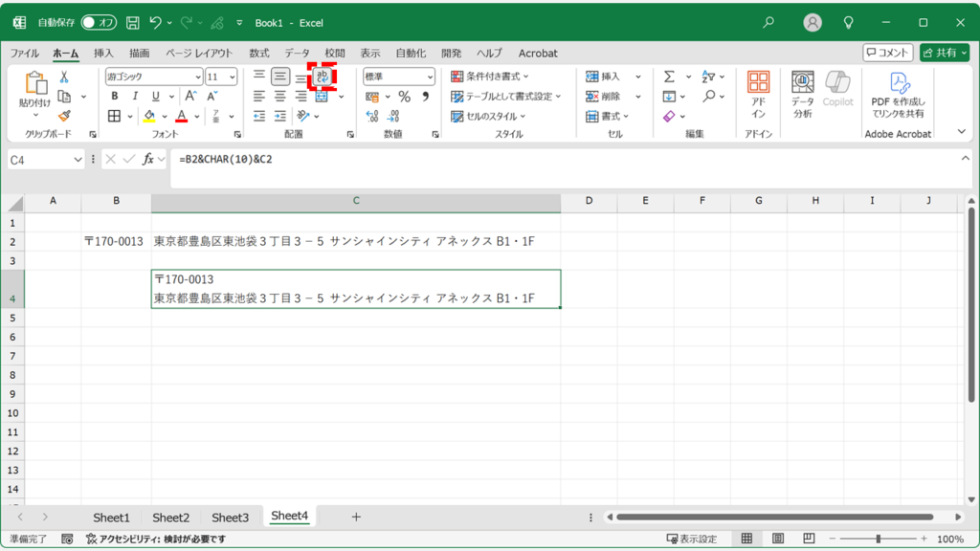Increase indent
The height and width of the screenshot is (551, 980).
coord(280,116)
